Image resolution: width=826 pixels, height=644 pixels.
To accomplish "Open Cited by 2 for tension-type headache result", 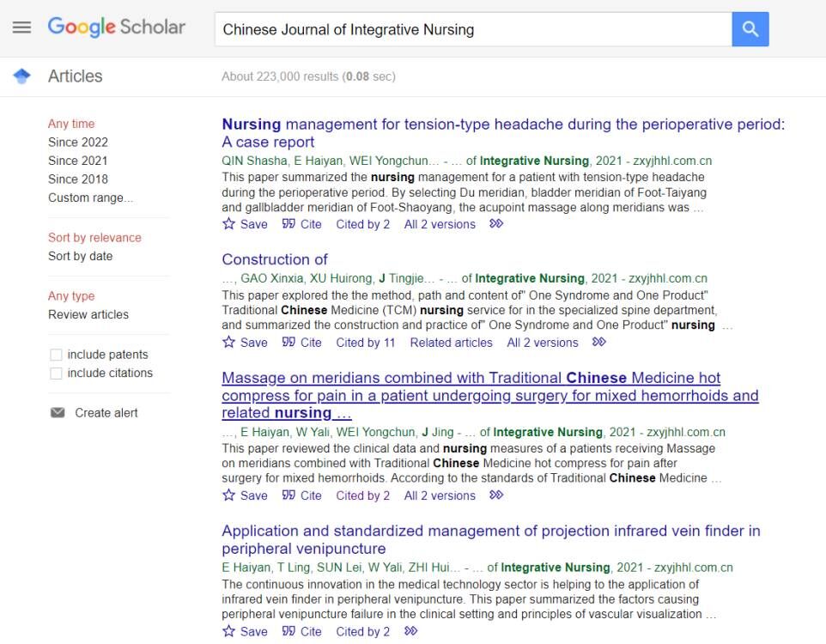I will pos(363,224).
